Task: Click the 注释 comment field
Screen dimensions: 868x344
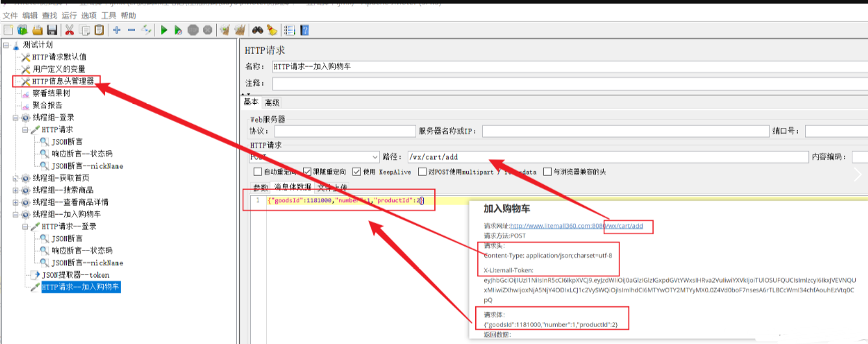Action: tap(569, 83)
